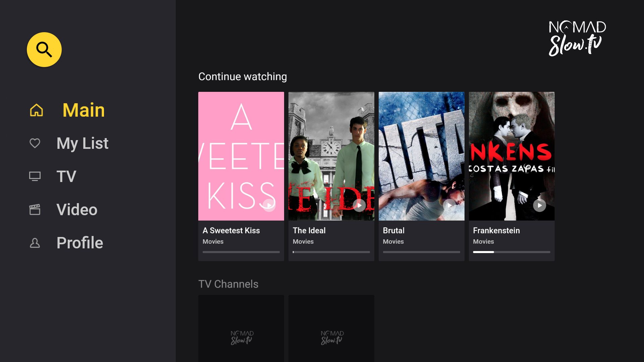Click the yellow search button
Viewport: 644px width, 362px height.
point(44,50)
